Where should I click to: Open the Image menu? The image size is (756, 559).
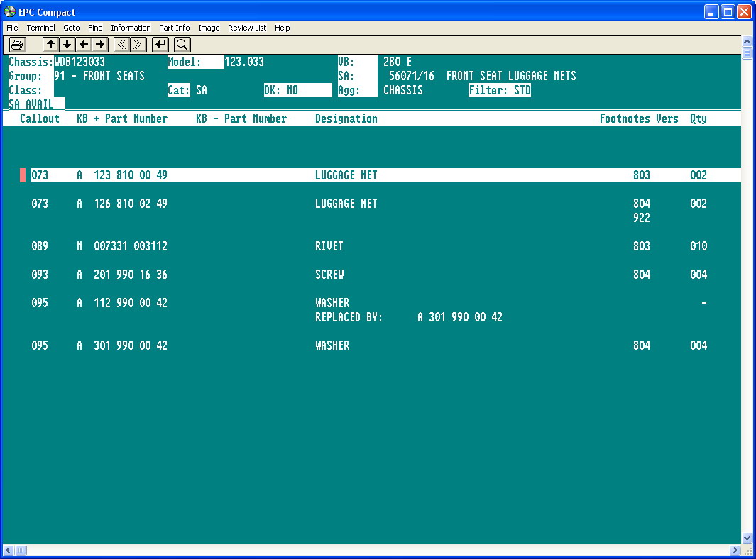[x=209, y=28]
